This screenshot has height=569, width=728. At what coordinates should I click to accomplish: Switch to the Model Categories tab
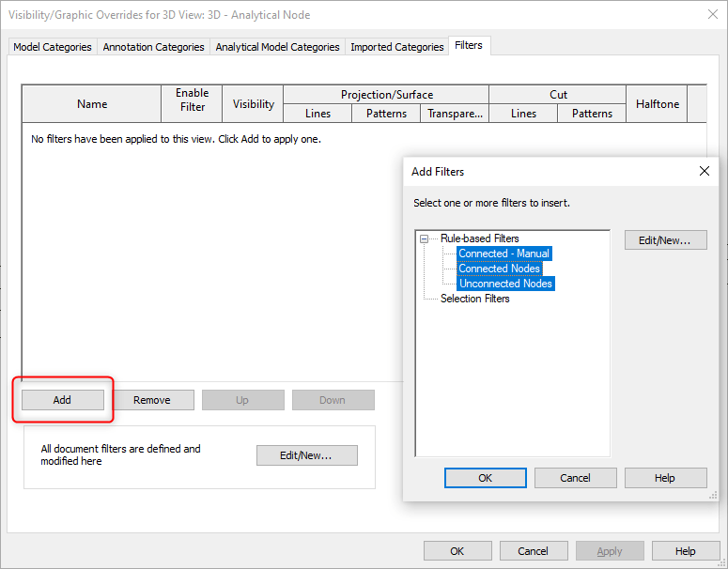coord(53,47)
